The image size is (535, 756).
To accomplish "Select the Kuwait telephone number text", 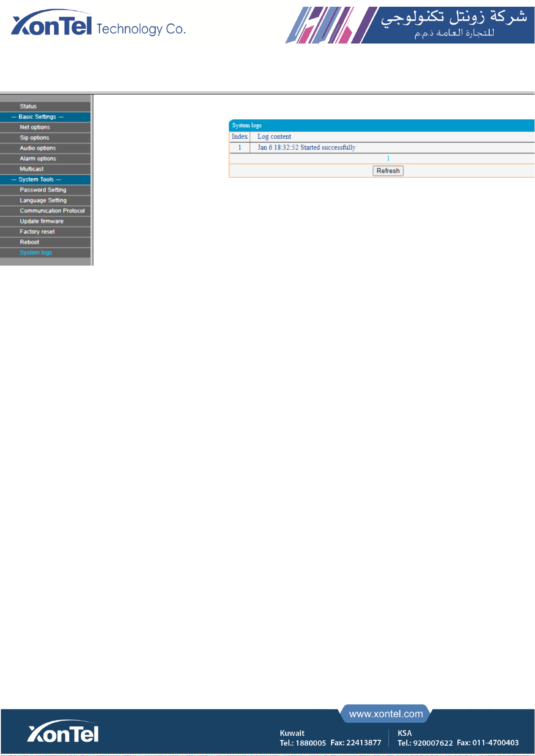I will 303,743.
